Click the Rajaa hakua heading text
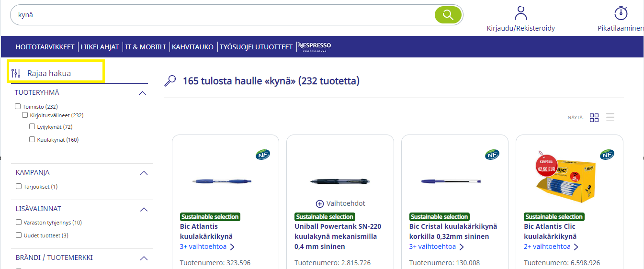 coord(49,73)
